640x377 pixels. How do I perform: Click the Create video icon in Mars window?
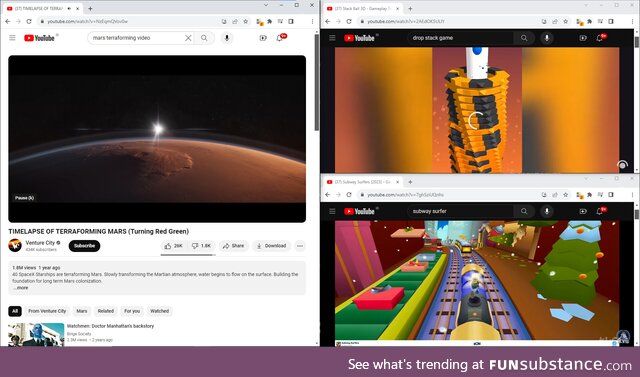[263, 38]
